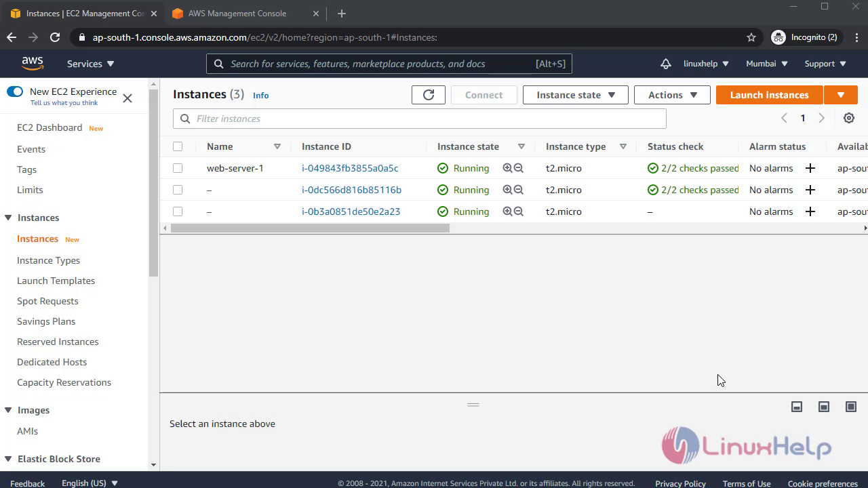Screen dimensions: 868x488
Task: Open the Mumbai region dropdown
Action: 767,64
